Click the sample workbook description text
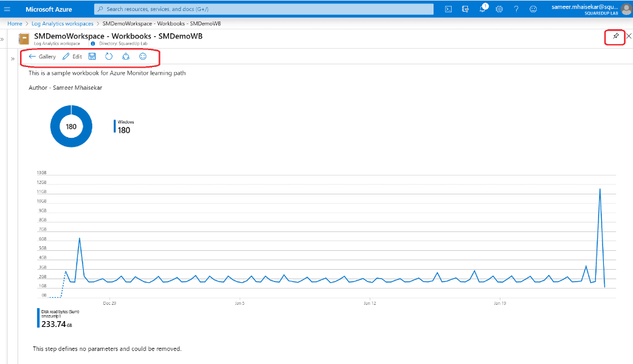 coord(107,73)
